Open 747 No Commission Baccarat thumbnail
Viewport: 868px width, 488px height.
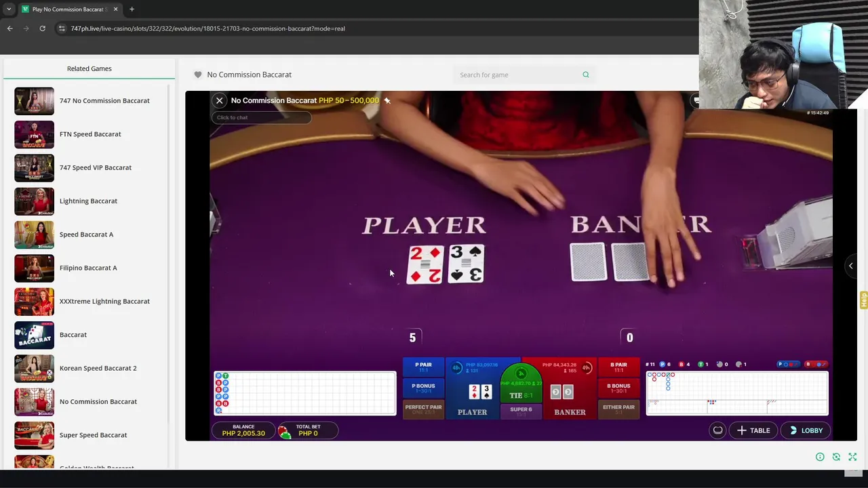(34, 101)
